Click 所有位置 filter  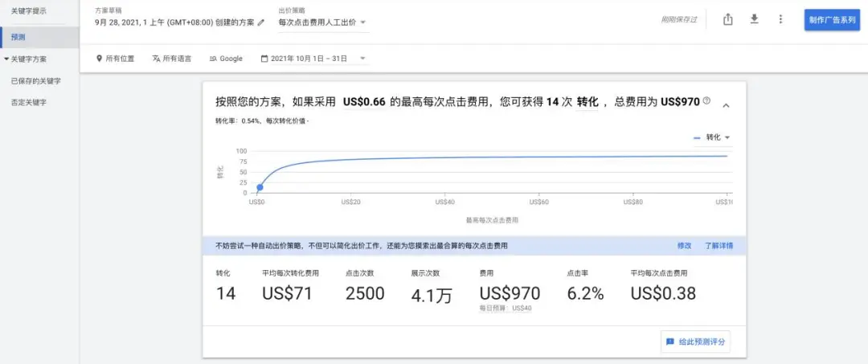pos(115,59)
